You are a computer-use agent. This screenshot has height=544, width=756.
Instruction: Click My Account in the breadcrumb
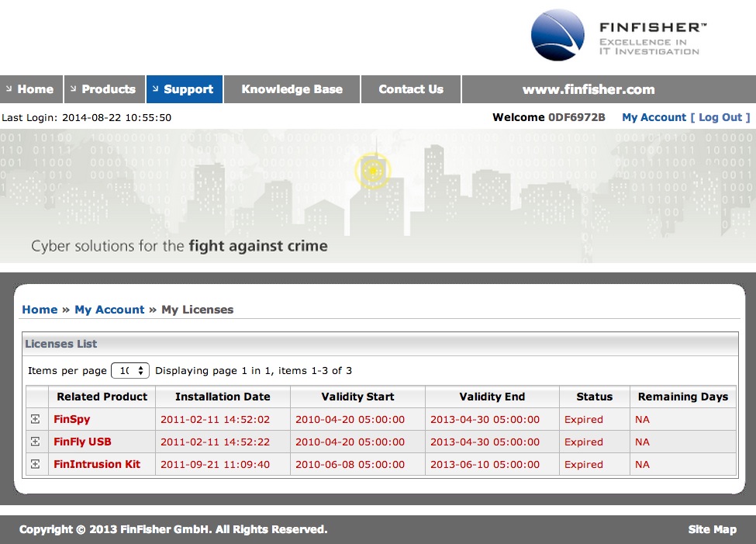(x=109, y=310)
